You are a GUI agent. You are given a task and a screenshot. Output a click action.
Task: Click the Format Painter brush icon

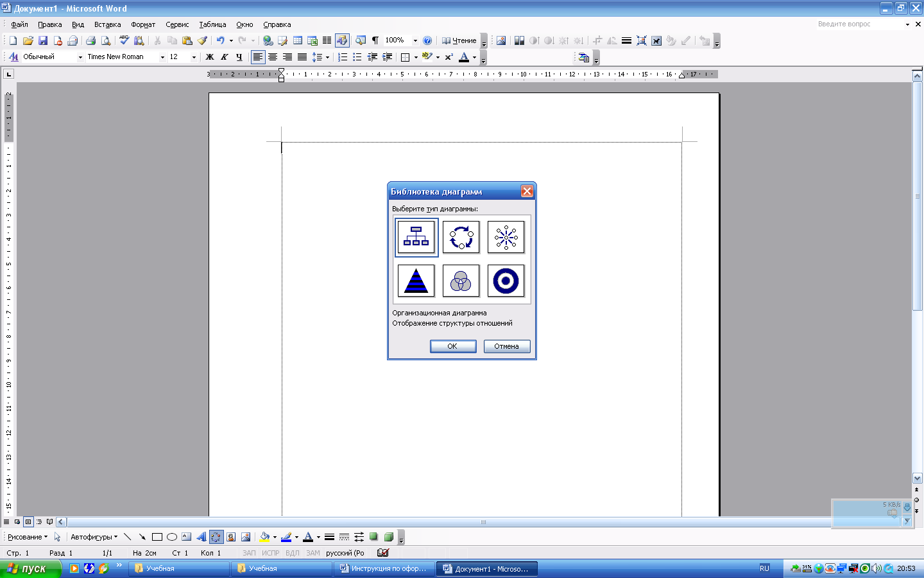click(202, 40)
